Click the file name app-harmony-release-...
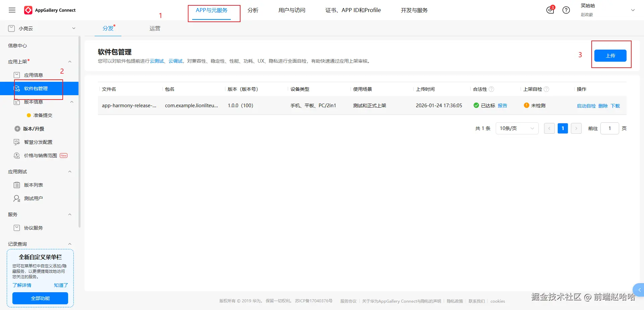Screen dimensions: 644x310 [129, 106]
